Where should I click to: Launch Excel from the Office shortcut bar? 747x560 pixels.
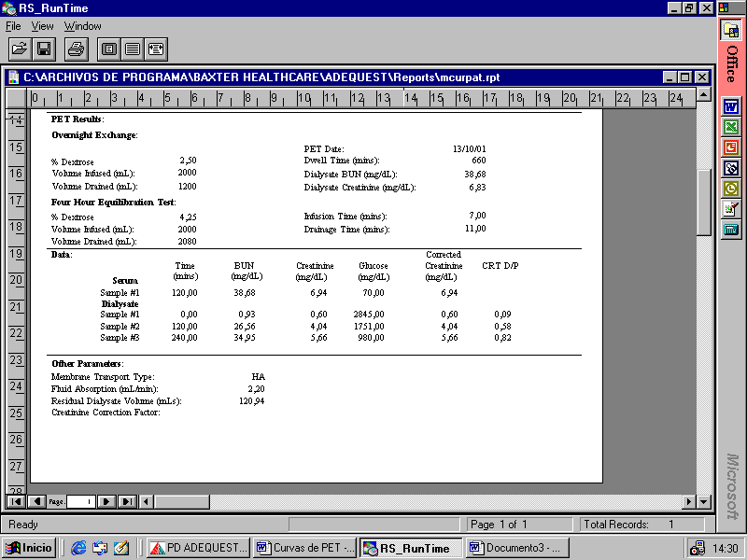(732, 126)
